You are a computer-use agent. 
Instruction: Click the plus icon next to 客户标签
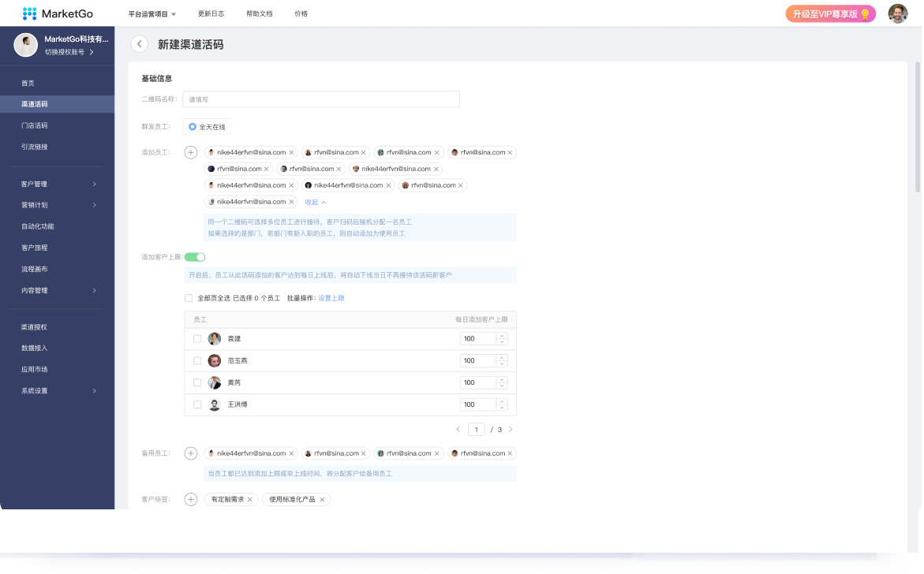click(x=190, y=499)
